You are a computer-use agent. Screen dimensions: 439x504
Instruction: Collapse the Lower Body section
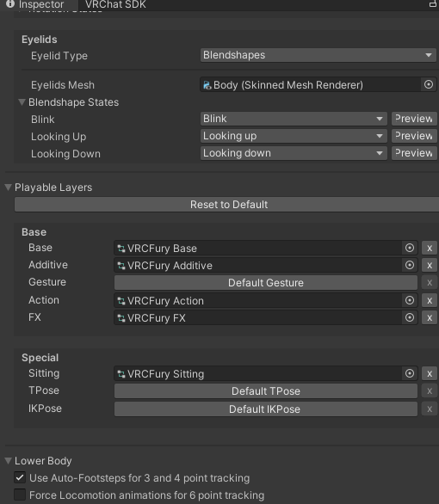[x=9, y=461]
